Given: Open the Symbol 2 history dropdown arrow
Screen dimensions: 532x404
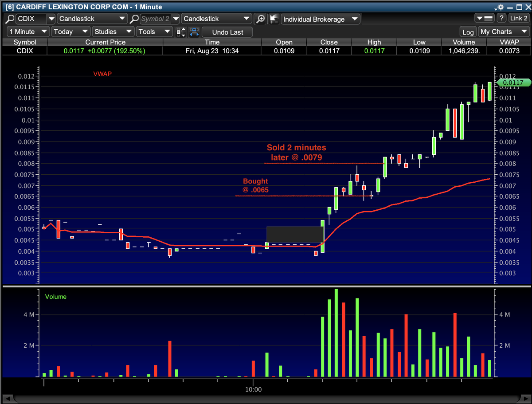Looking at the screenshot, I should [x=176, y=19].
